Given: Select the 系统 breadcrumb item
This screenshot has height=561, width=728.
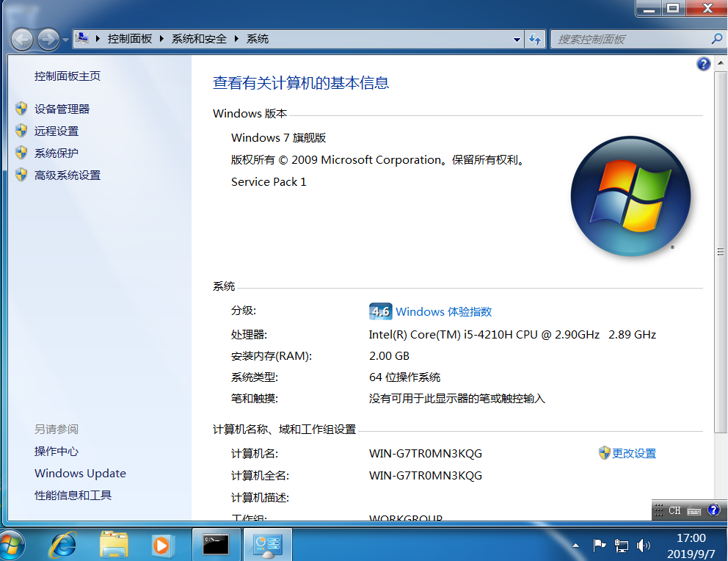Looking at the screenshot, I should point(257,38).
